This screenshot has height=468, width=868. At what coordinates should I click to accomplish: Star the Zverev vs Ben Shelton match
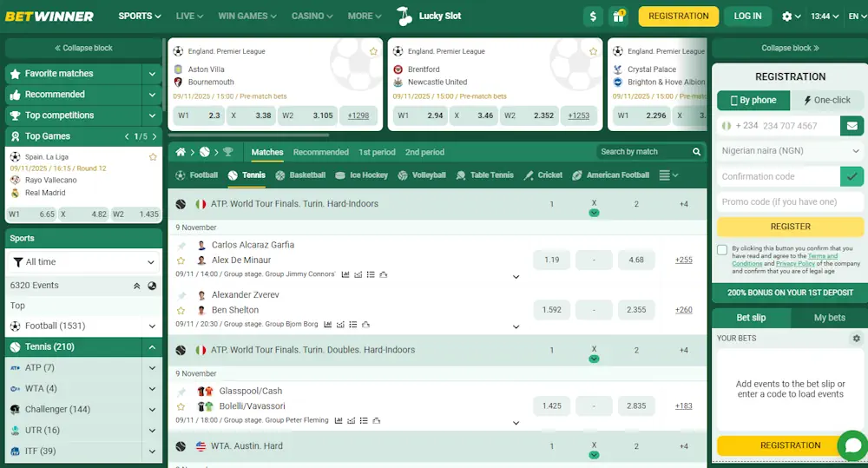click(181, 311)
